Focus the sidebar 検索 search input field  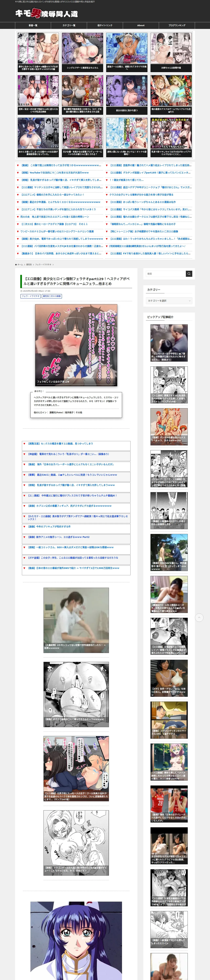click(x=166, y=274)
